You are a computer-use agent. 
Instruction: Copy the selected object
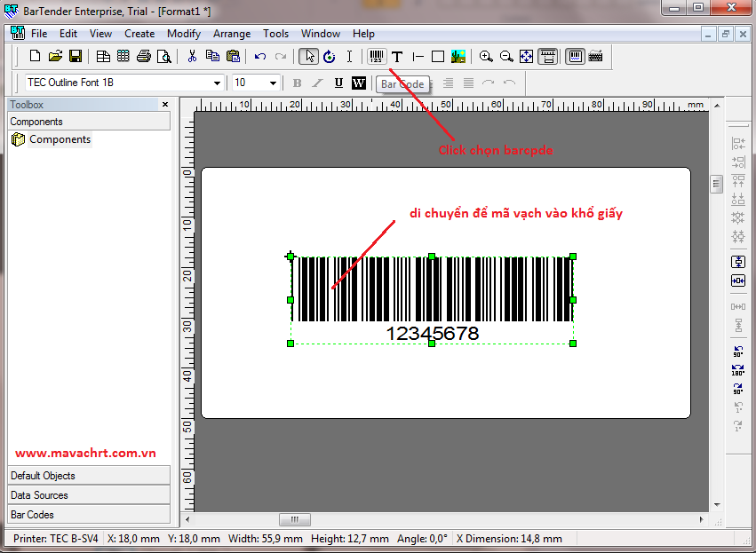click(x=212, y=56)
